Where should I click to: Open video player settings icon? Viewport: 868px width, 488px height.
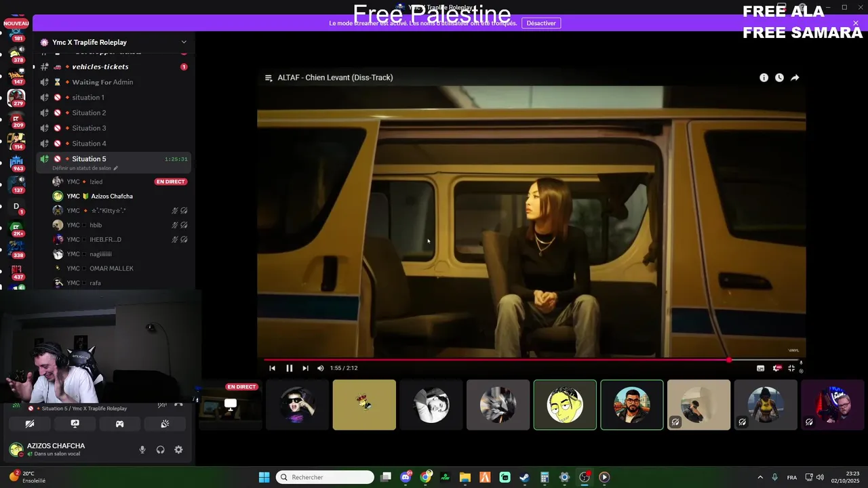coord(776,368)
